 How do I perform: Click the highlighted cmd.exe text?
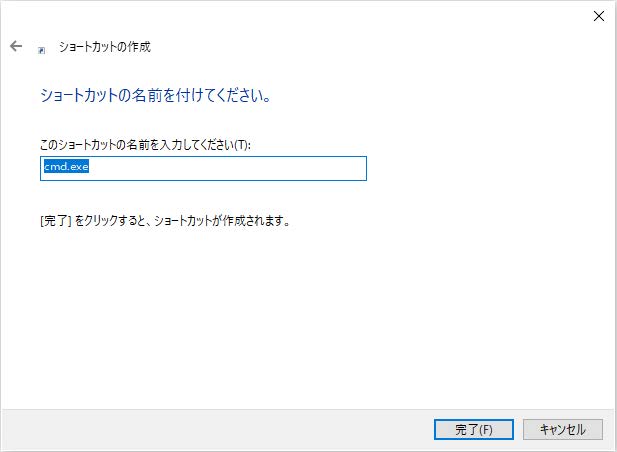coord(66,166)
